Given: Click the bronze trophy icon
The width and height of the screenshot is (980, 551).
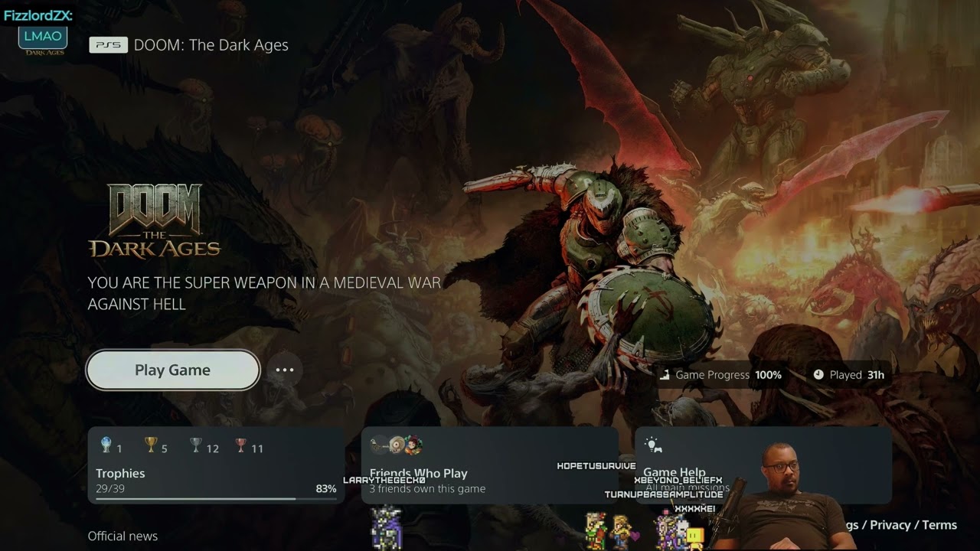Looking at the screenshot, I should (241, 445).
